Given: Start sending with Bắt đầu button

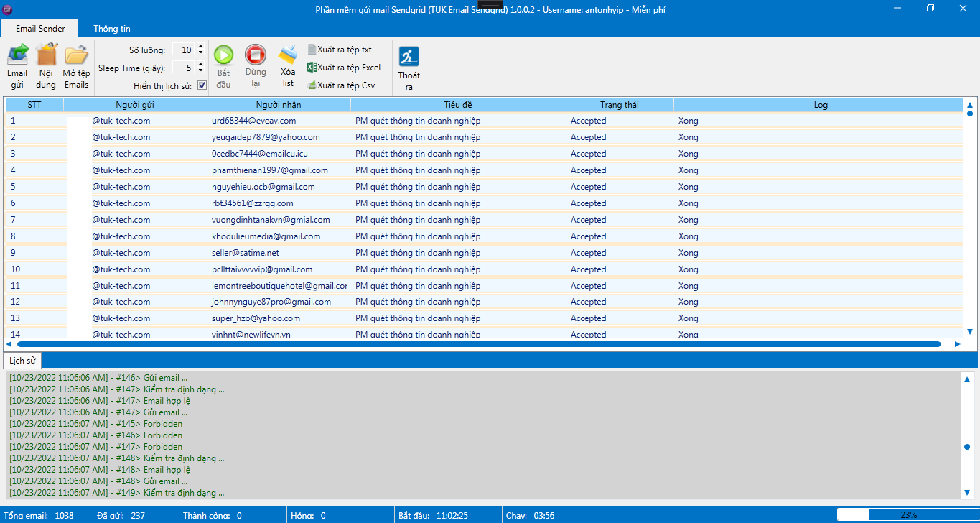Looking at the screenshot, I should [223, 66].
